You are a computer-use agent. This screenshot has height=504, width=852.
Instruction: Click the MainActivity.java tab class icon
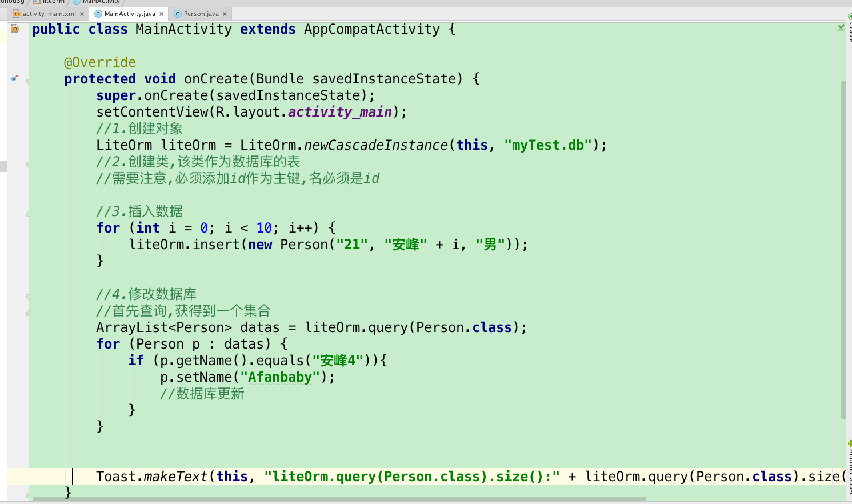(x=98, y=14)
